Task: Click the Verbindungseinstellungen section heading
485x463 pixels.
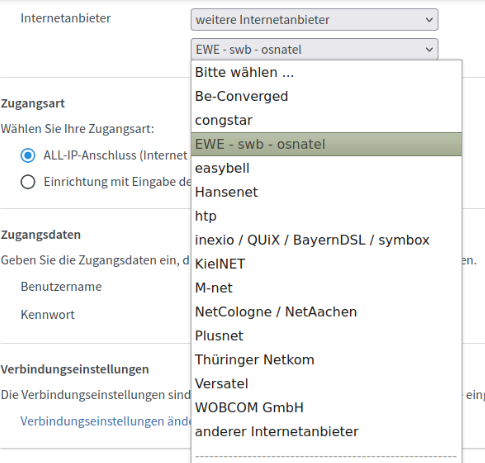Action: (x=75, y=370)
